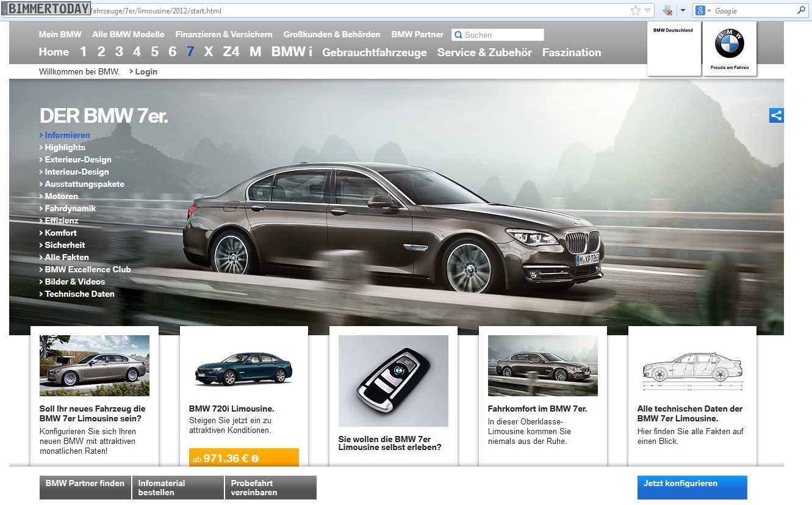Open the Gebrauchtfahrzeuge menu
This screenshot has height=505, width=812.
[374, 53]
